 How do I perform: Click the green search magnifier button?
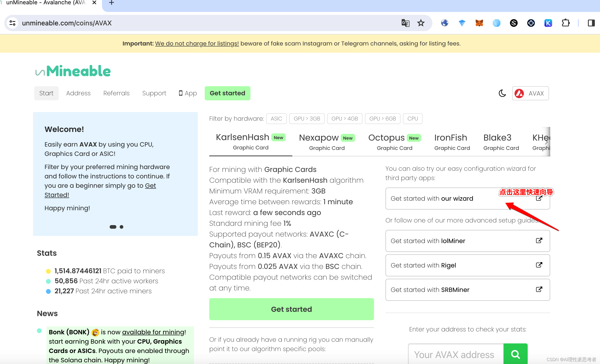[515, 354]
